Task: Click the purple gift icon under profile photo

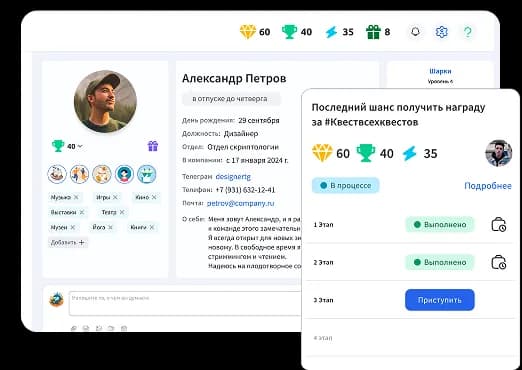Action: (153, 146)
